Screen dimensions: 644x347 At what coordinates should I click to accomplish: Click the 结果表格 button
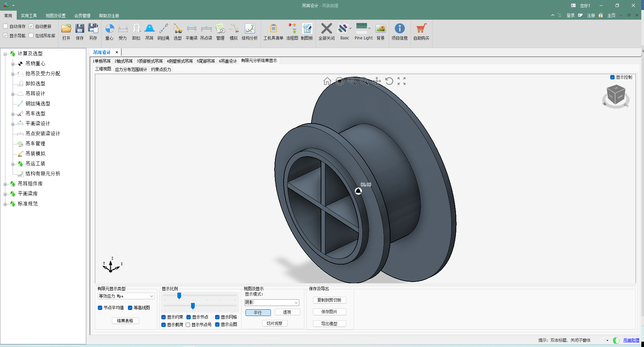[125, 321]
